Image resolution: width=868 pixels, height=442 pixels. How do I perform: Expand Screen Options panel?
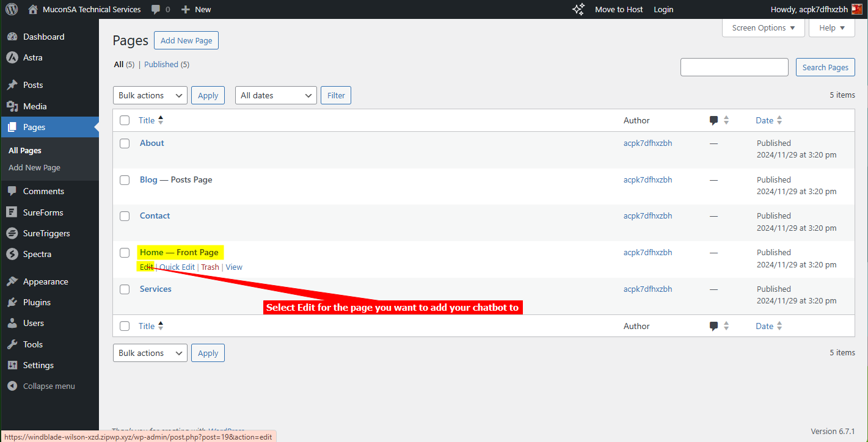pyautogui.click(x=763, y=27)
